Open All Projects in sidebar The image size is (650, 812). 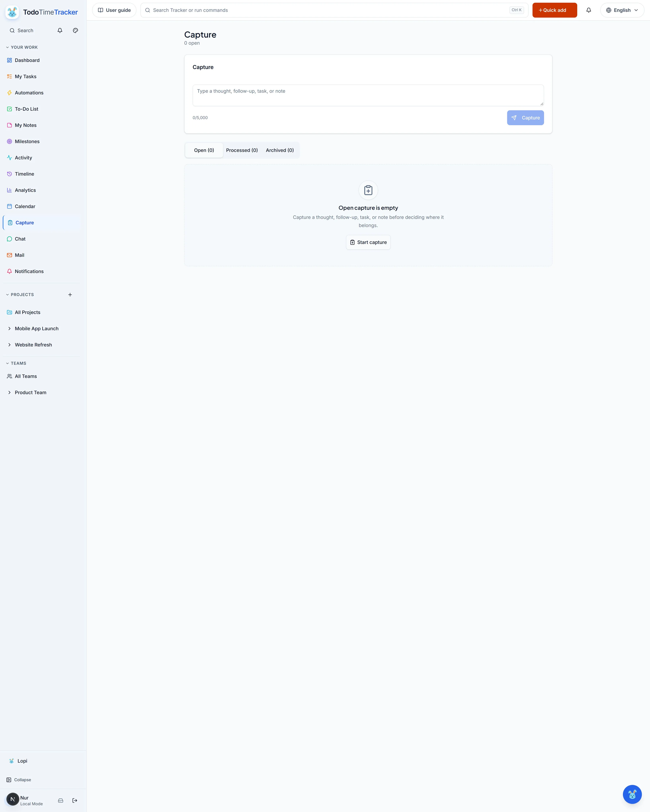coord(42,312)
